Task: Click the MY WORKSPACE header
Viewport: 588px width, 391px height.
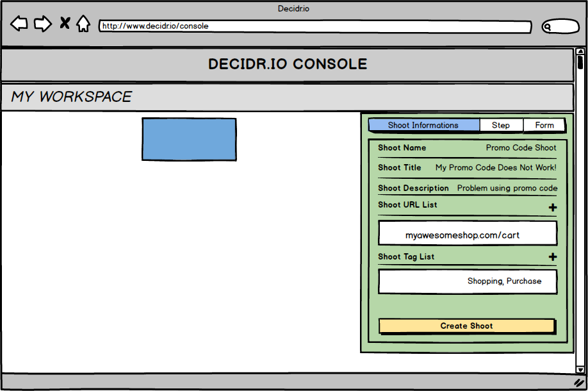Action: click(x=70, y=97)
